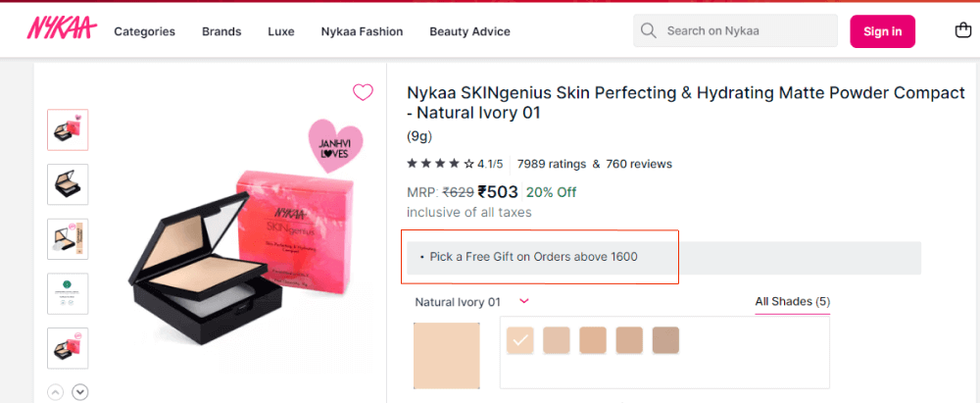Select the checked Natural Ivory swatch
This screenshot has width=980, height=403.
click(520, 340)
